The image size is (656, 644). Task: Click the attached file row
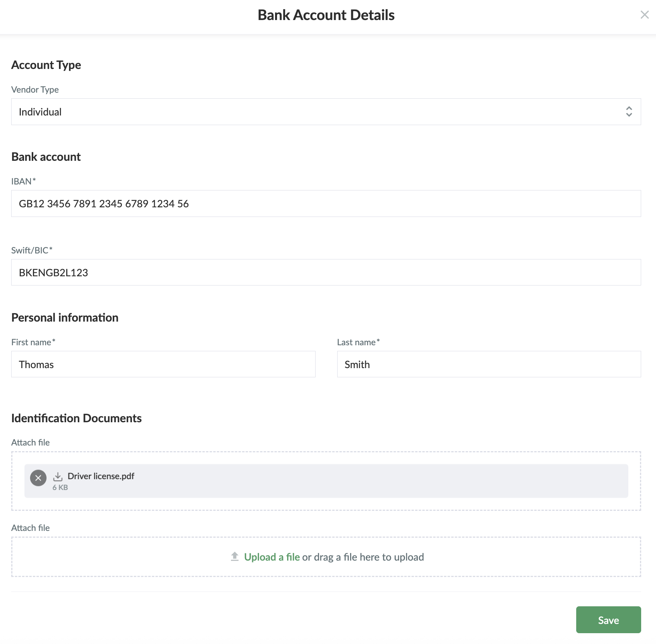click(361, 481)
